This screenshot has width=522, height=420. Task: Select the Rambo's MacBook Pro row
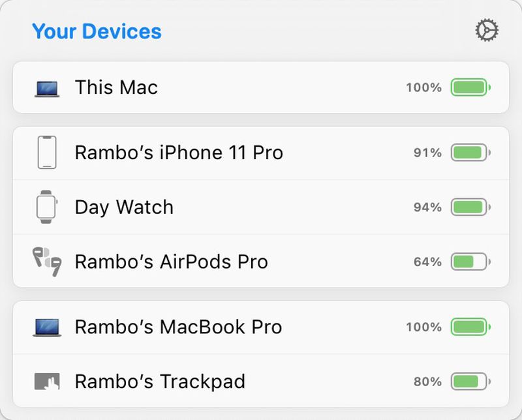tap(196, 328)
